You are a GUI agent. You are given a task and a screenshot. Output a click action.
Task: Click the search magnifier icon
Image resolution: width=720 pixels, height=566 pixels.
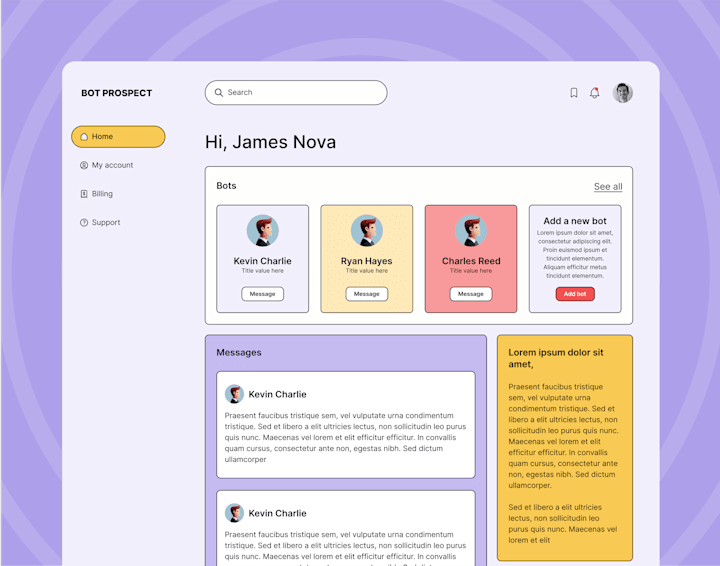tap(219, 92)
